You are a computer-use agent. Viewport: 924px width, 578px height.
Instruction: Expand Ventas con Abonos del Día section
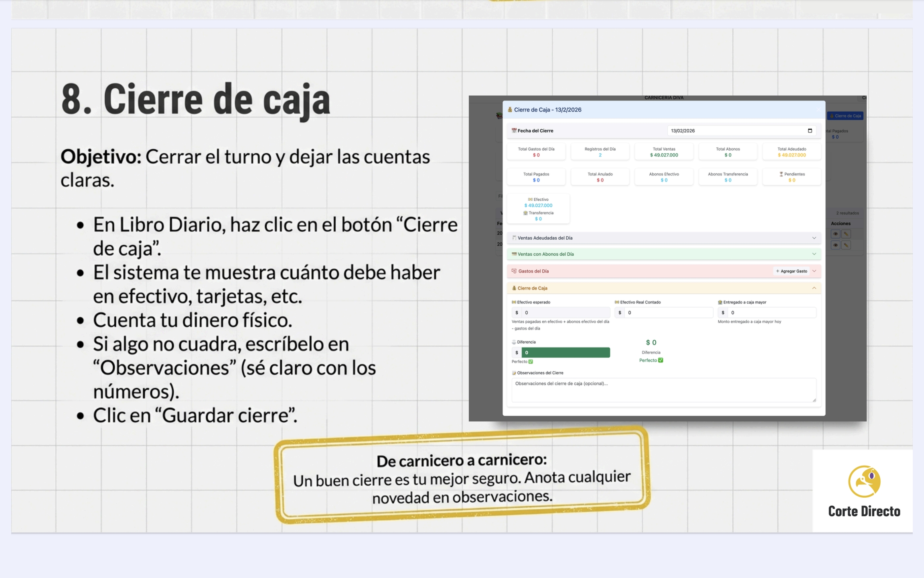pos(814,254)
